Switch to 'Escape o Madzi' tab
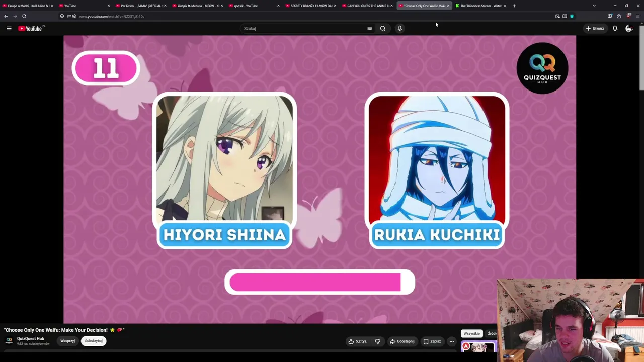644x362 pixels. coord(27,6)
